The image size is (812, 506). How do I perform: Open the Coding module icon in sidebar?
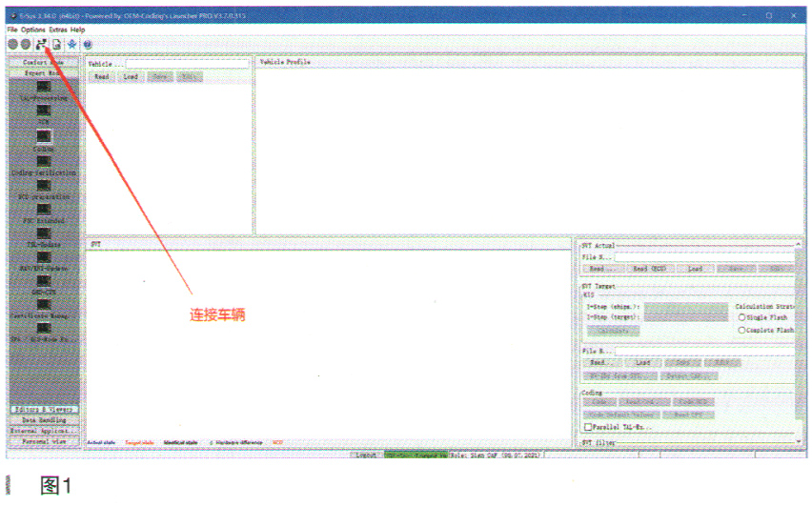coord(44,136)
